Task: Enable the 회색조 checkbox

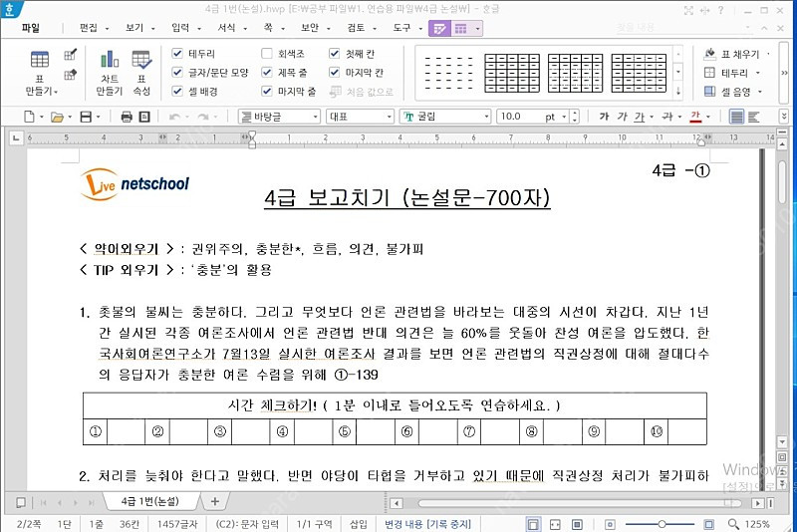Action: click(x=267, y=53)
